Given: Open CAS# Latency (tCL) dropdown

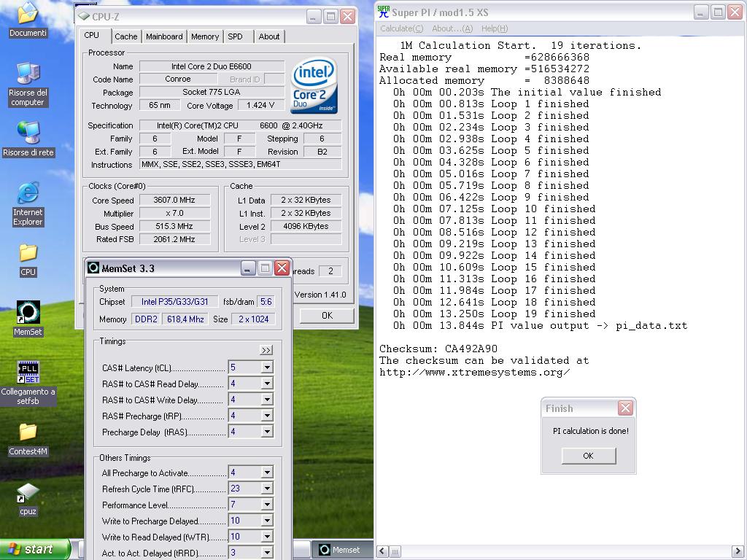Looking at the screenshot, I should point(267,367).
